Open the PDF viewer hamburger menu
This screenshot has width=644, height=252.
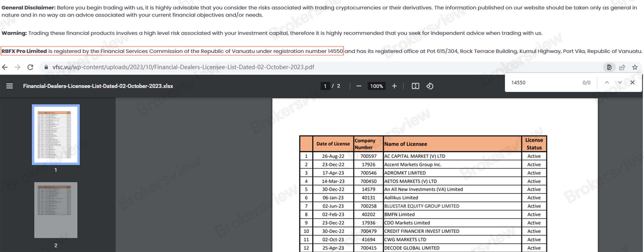(9, 86)
